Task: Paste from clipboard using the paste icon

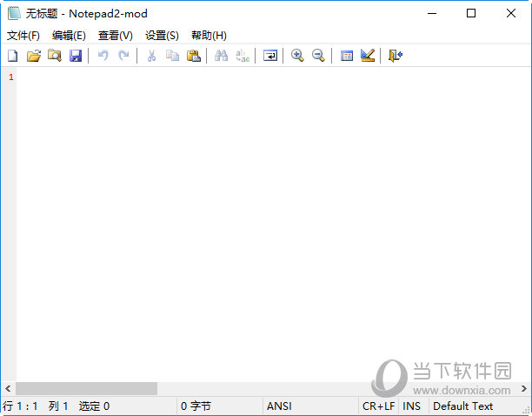Action: coord(194,56)
